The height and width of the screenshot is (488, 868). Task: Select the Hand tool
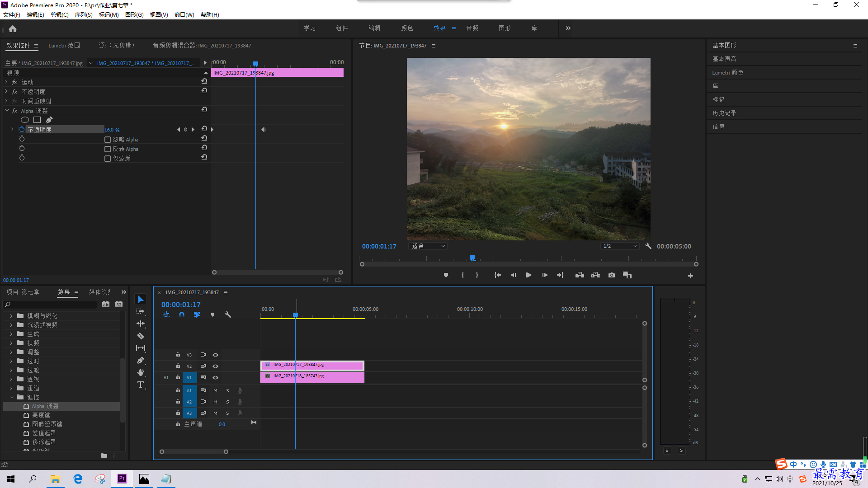[141, 372]
